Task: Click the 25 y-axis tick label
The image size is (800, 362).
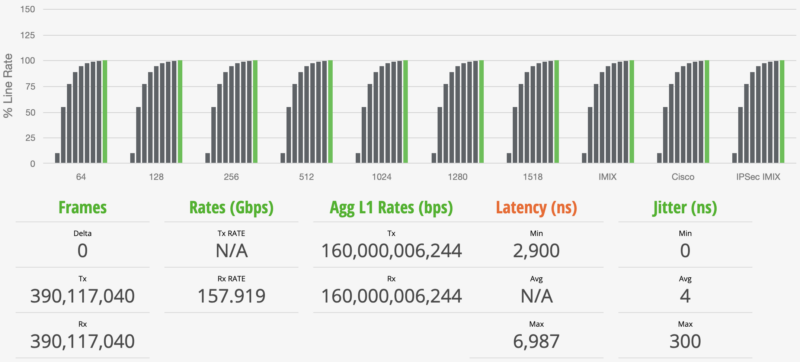Action: [x=30, y=138]
